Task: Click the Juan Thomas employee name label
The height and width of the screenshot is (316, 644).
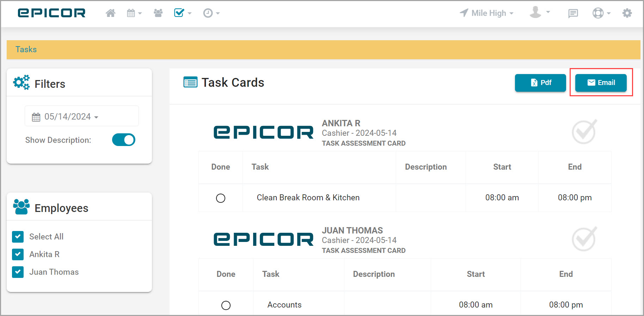Action: [54, 272]
